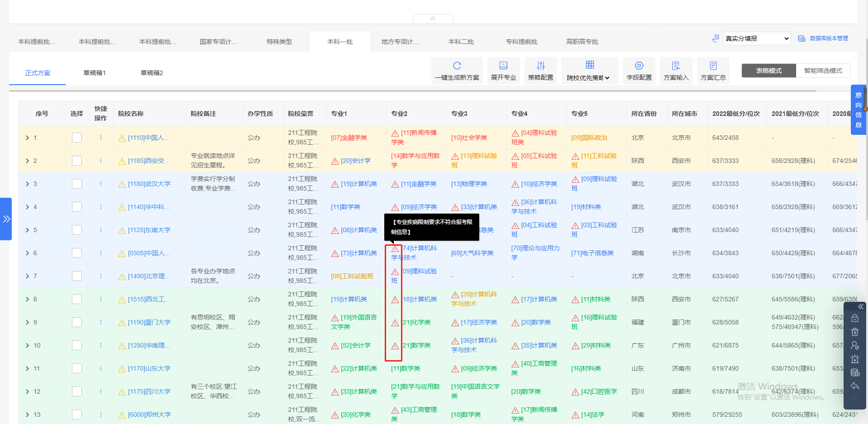Click the alarm warning icon in sidebar
This screenshot has height=424, width=868.
pos(855,359)
